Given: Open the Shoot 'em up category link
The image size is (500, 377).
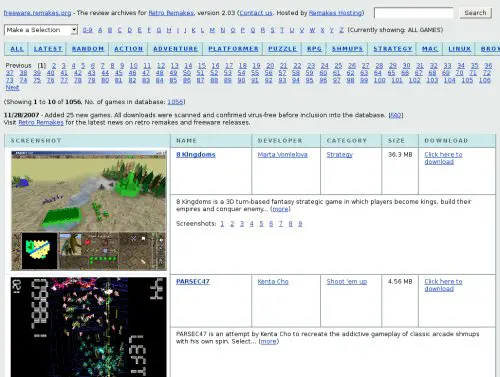Looking at the screenshot, I should [347, 282].
